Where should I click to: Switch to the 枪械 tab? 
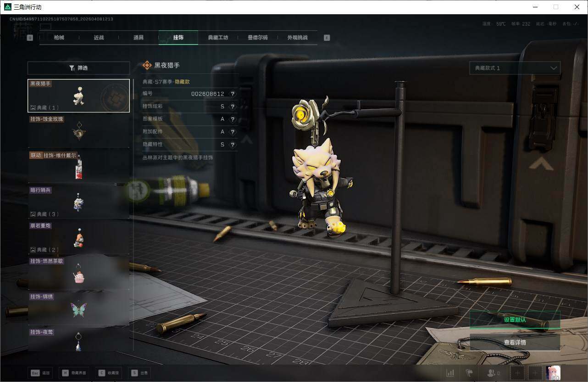pos(59,38)
